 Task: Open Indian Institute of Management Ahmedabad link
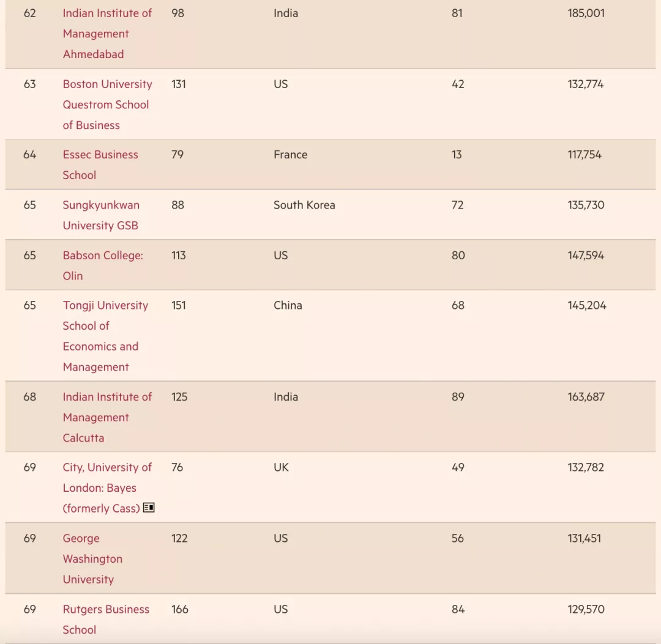[106, 34]
